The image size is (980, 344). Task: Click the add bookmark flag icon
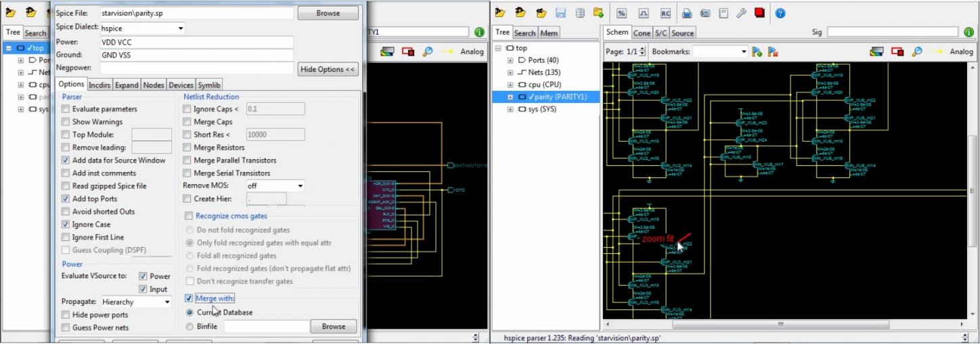click(757, 51)
